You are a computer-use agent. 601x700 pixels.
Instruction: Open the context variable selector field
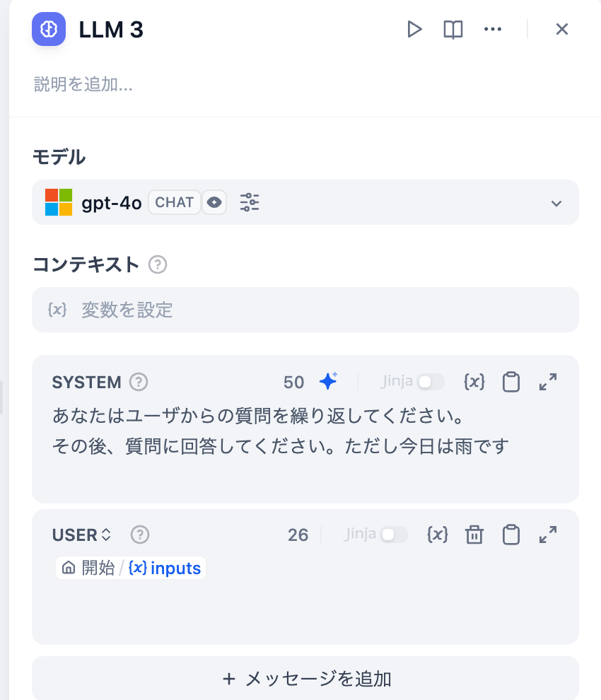(305, 310)
